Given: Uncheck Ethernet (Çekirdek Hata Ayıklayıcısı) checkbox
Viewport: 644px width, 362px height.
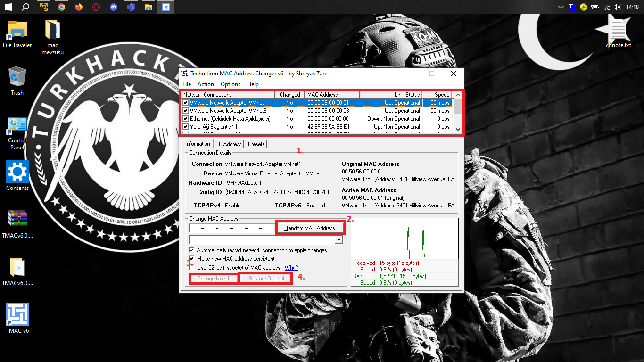Looking at the screenshot, I should (185, 119).
